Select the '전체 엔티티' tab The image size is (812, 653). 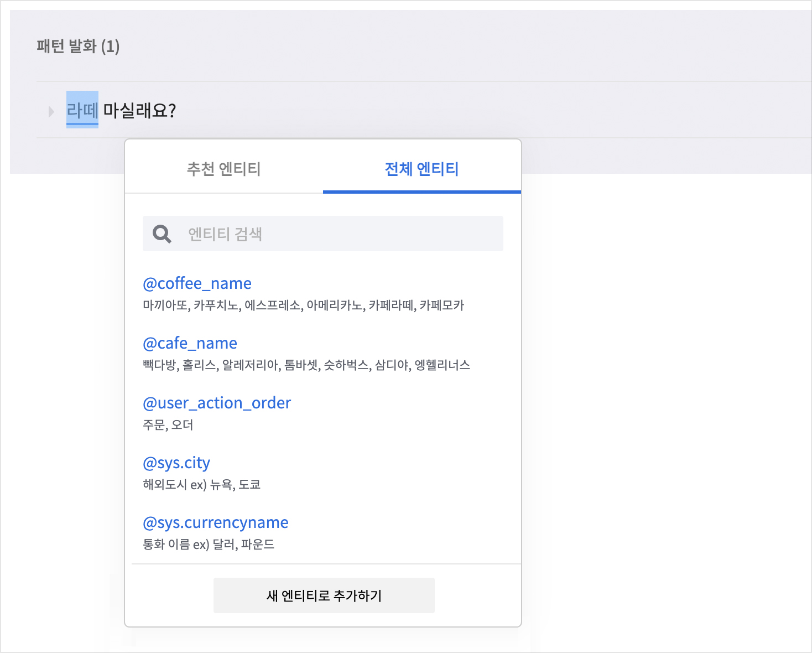pos(421,169)
